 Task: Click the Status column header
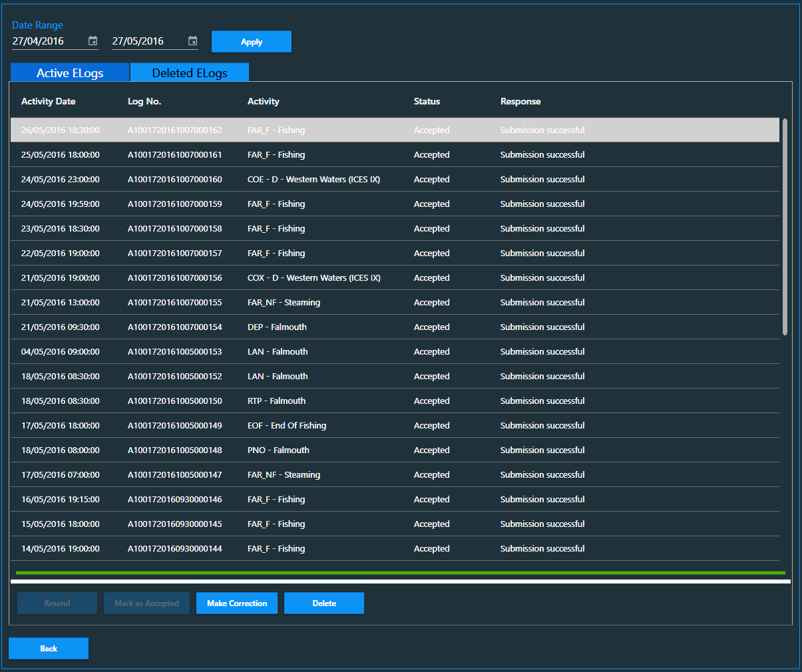coord(427,101)
